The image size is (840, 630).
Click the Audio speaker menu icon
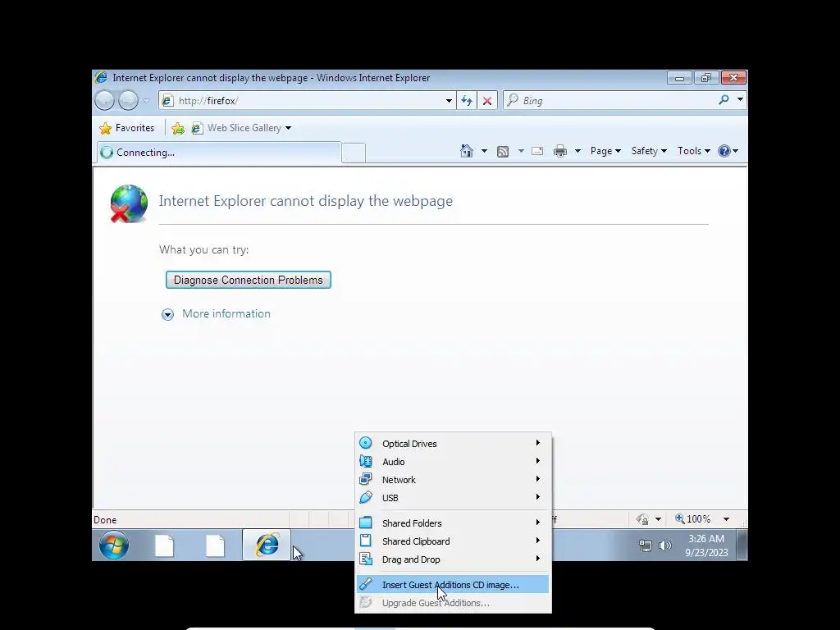click(366, 461)
